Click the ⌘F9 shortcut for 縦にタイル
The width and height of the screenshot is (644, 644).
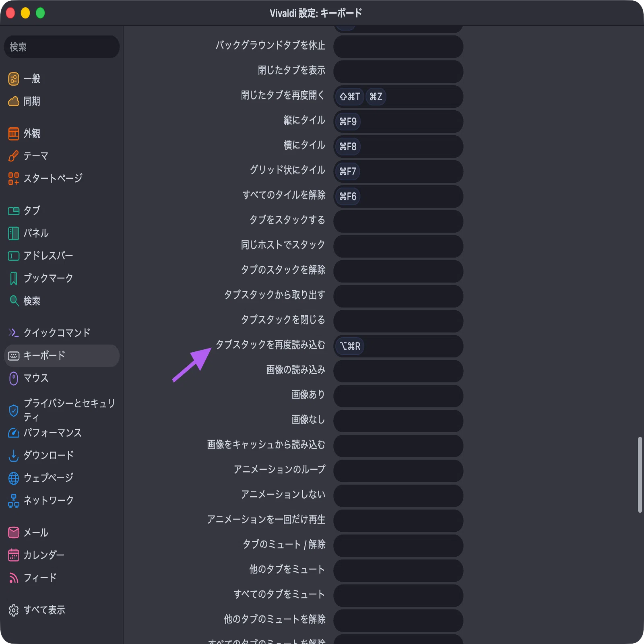point(348,122)
